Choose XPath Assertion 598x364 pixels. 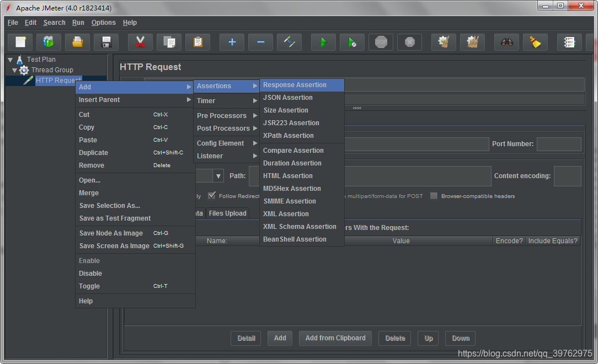[302, 136]
